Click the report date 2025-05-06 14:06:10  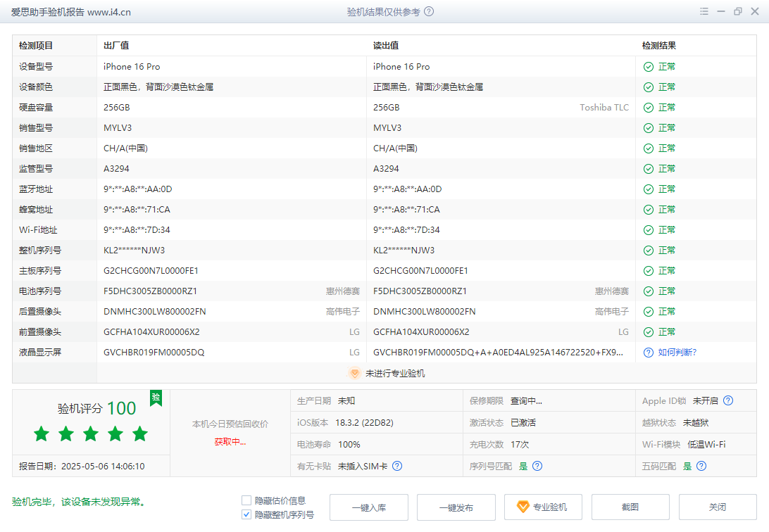(x=103, y=467)
